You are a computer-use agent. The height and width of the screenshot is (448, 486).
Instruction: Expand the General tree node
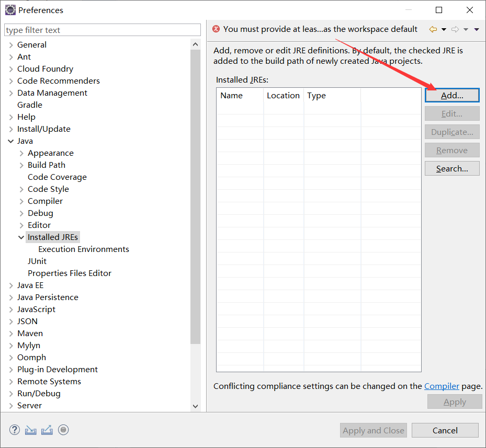click(x=11, y=45)
